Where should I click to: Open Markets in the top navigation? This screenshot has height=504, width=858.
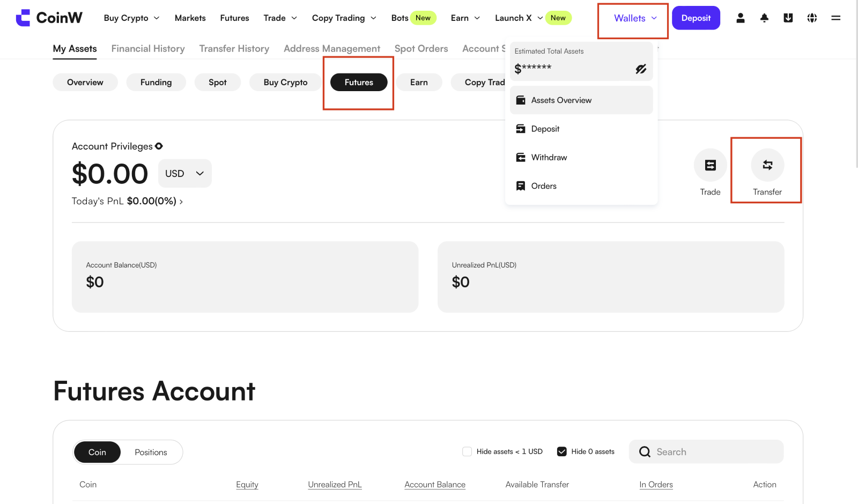point(190,18)
